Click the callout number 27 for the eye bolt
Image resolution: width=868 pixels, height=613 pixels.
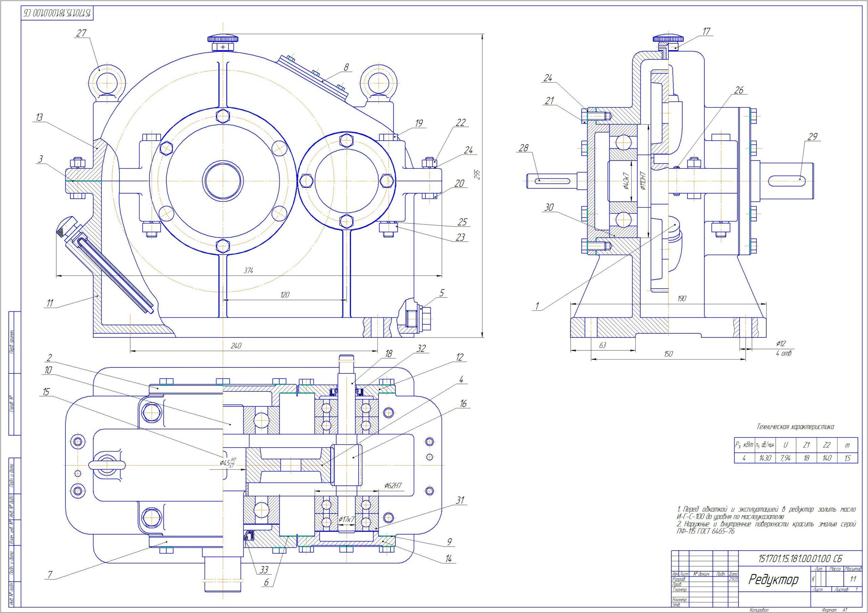coord(82,33)
